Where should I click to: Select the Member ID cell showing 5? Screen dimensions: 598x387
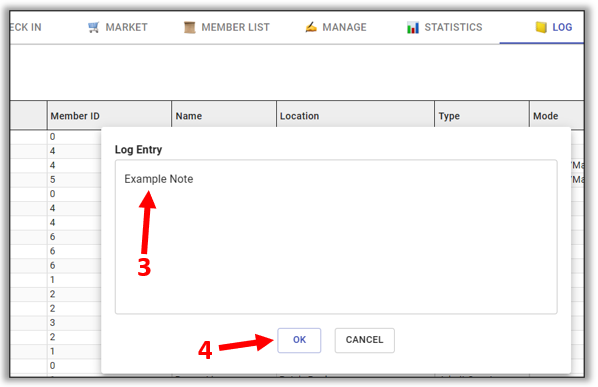click(x=74, y=180)
